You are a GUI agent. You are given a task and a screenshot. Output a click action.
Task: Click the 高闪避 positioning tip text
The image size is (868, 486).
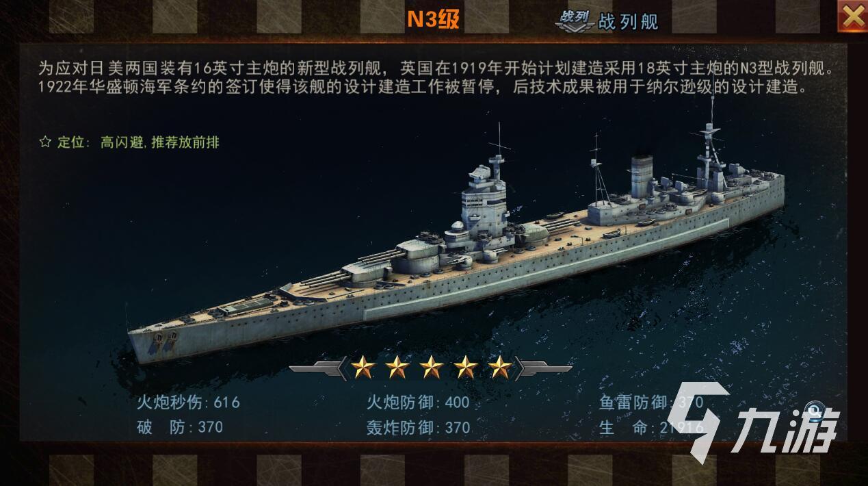coord(159,142)
